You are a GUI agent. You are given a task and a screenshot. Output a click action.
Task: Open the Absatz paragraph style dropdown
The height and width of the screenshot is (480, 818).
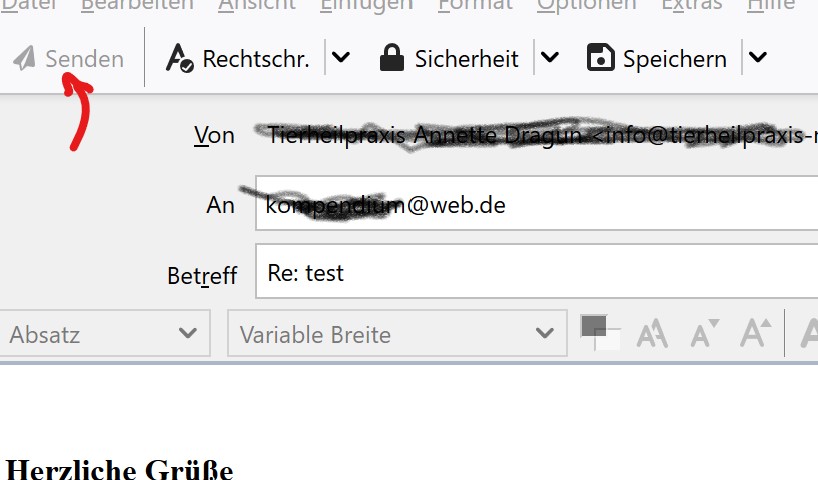click(104, 334)
